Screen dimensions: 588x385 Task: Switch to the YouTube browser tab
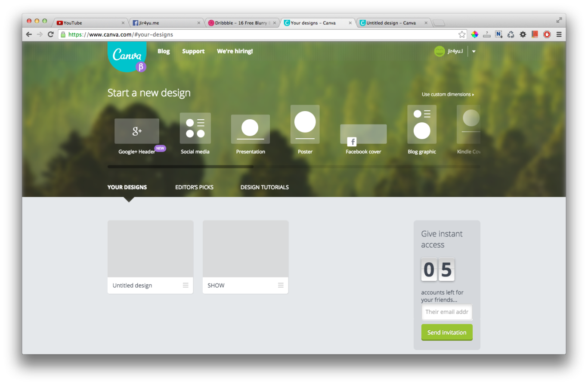click(90, 23)
